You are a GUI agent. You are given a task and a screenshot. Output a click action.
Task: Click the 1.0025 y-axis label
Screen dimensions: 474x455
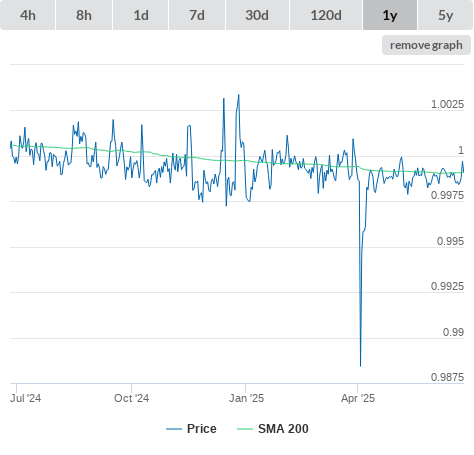tap(447, 104)
